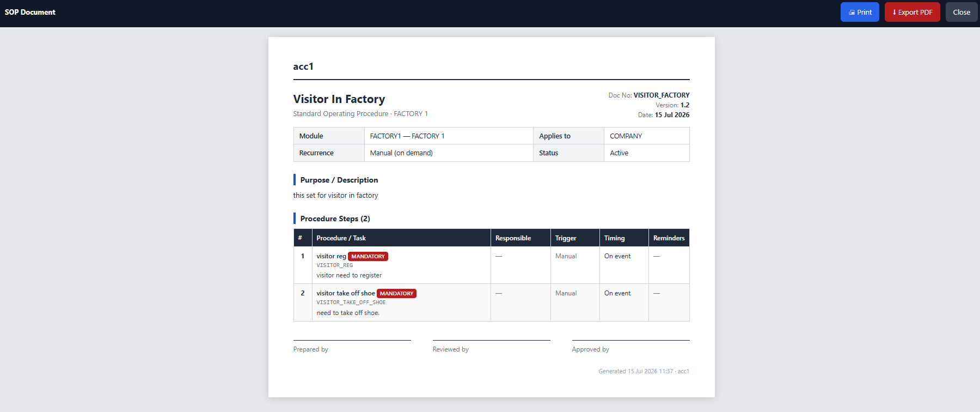Click the 'Version: 1.2' text
This screenshot has width=980, height=412.
point(672,105)
